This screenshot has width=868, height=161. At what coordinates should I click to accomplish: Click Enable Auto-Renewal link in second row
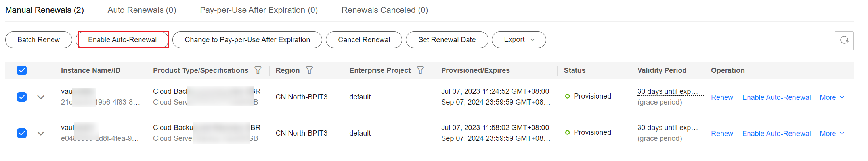776,134
